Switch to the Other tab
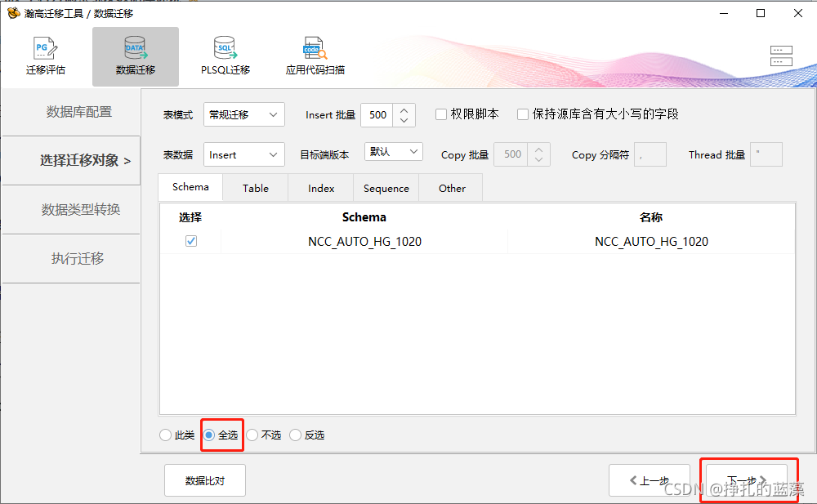817x504 pixels. pyautogui.click(x=452, y=188)
